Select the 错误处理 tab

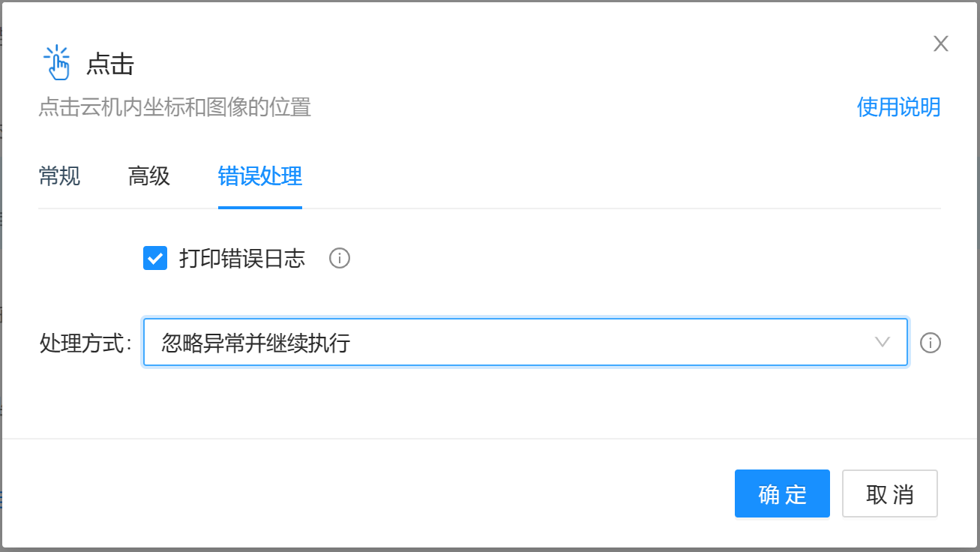[259, 175]
